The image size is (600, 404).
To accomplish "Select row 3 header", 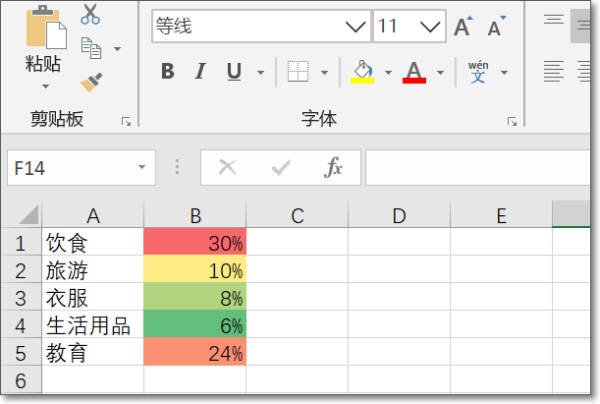I will point(21,298).
